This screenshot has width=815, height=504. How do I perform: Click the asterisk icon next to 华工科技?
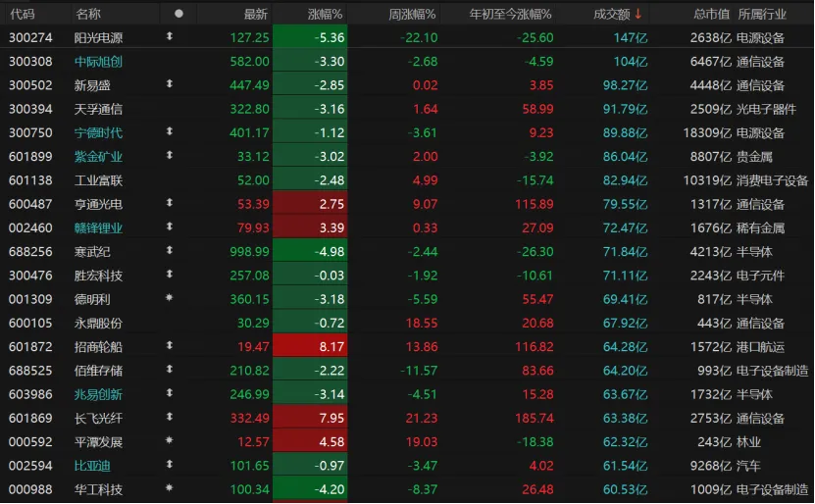point(170,488)
